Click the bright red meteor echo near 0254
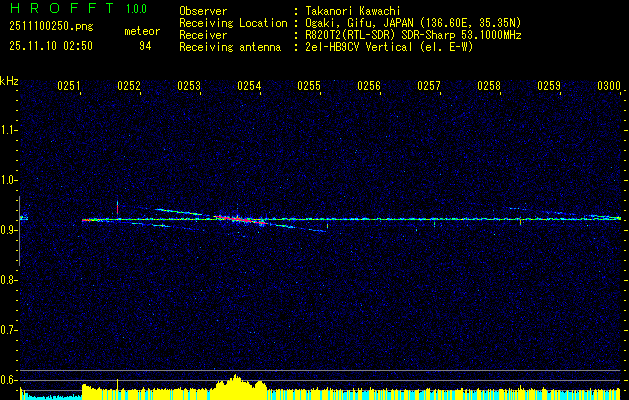Screen dimensions: 629x400 (x=240, y=219)
